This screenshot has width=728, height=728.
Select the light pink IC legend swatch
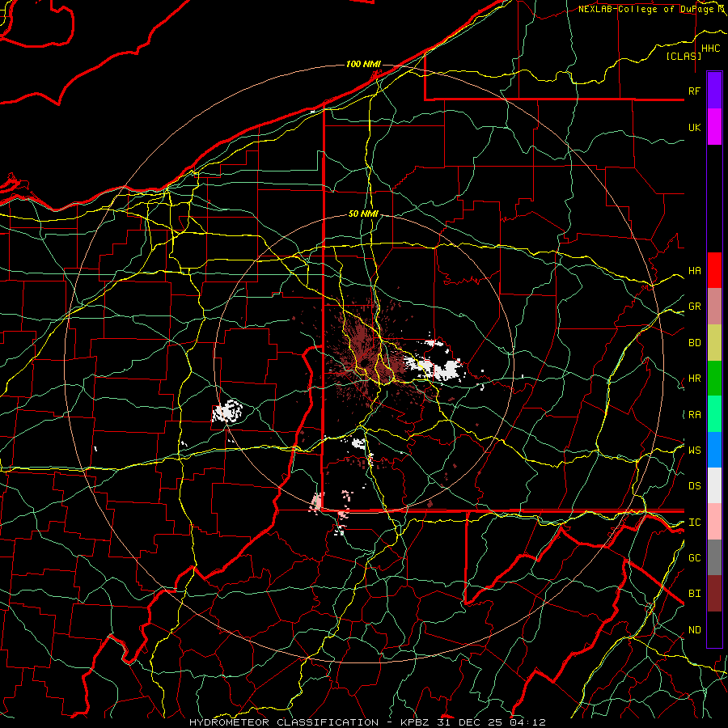click(x=714, y=522)
